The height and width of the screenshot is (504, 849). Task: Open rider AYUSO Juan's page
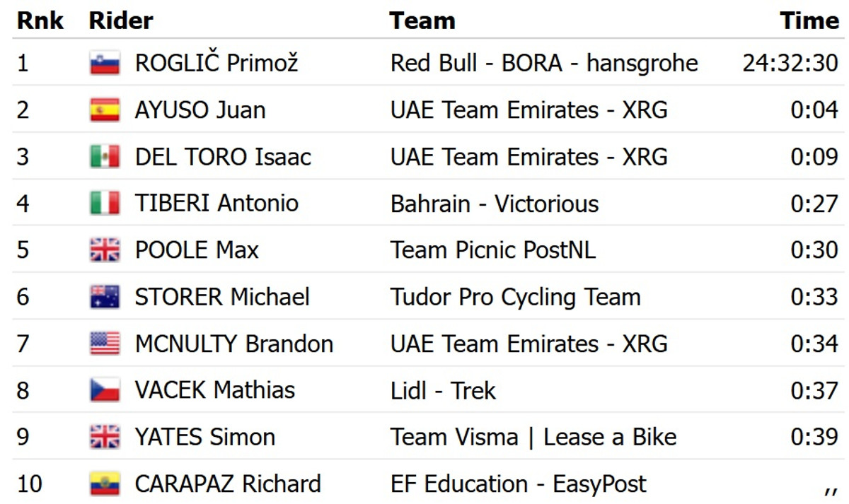(x=200, y=110)
